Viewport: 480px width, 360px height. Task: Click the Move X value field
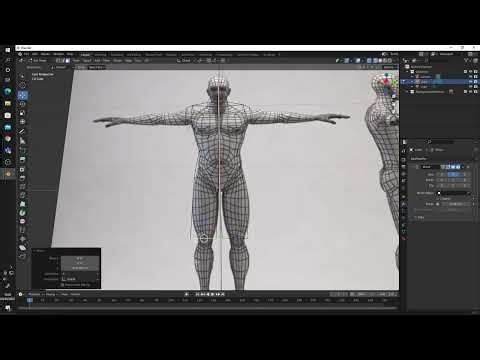pyautogui.click(x=80, y=258)
